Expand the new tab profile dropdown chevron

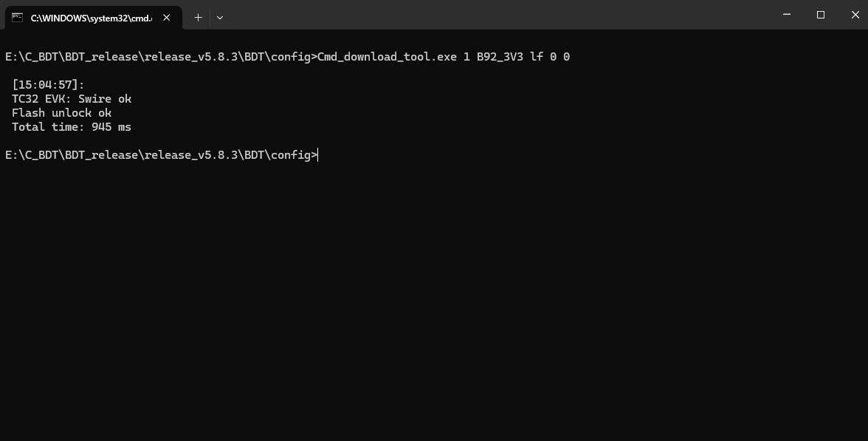[220, 18]
